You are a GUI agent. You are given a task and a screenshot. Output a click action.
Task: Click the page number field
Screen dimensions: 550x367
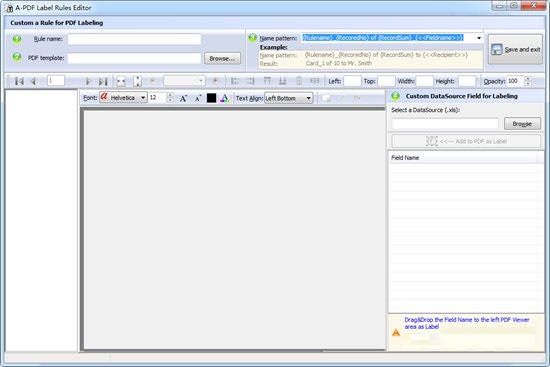(56, 81)
